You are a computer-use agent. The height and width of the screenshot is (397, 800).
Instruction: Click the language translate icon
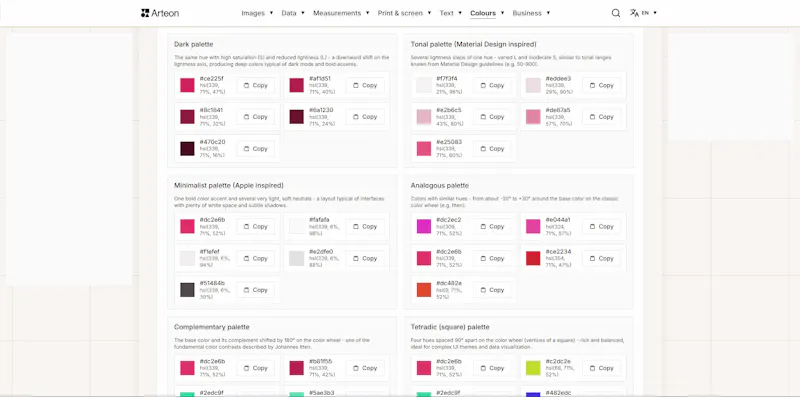(x=634, y=13)
